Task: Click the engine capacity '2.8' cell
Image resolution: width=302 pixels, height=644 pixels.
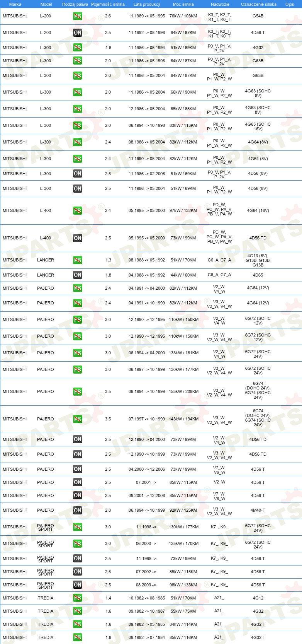Action: (x=108, y=511)
